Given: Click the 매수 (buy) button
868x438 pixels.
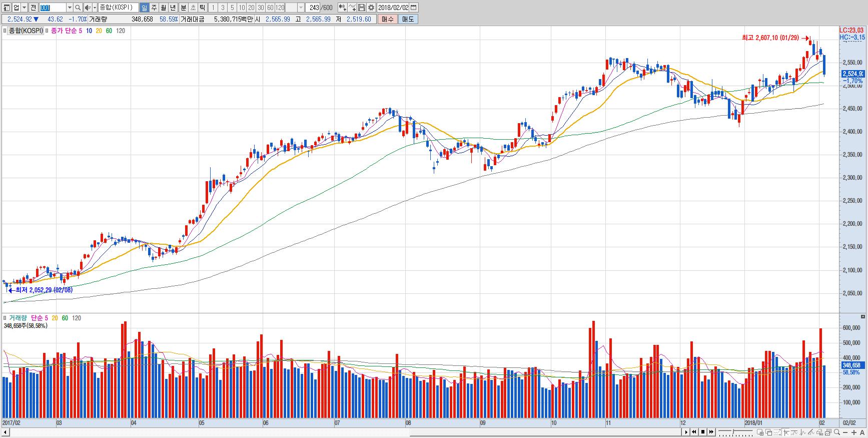Looking at the screenshot, I should (388, 19).
